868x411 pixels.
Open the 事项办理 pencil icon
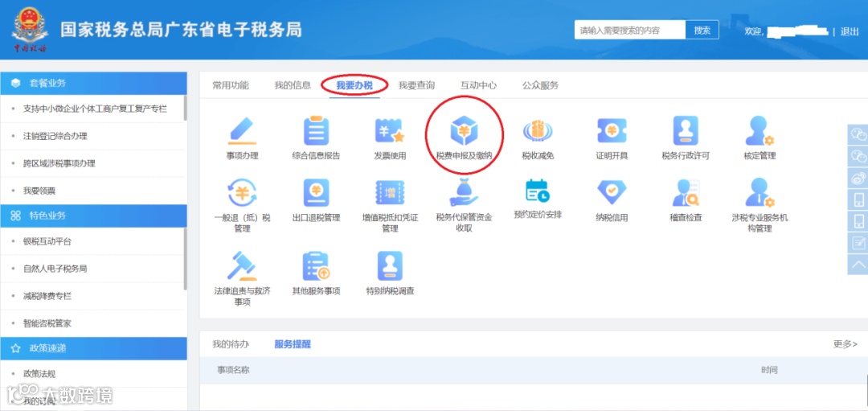coord(242,131)
